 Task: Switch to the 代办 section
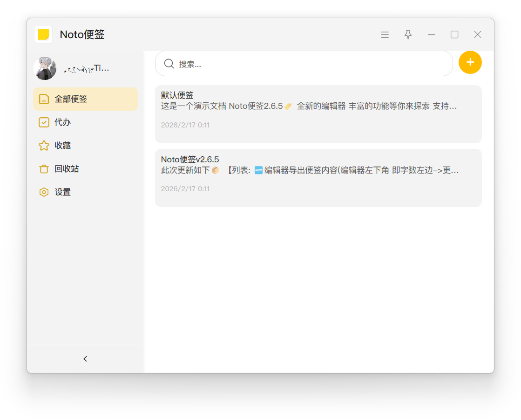point(63,122)
